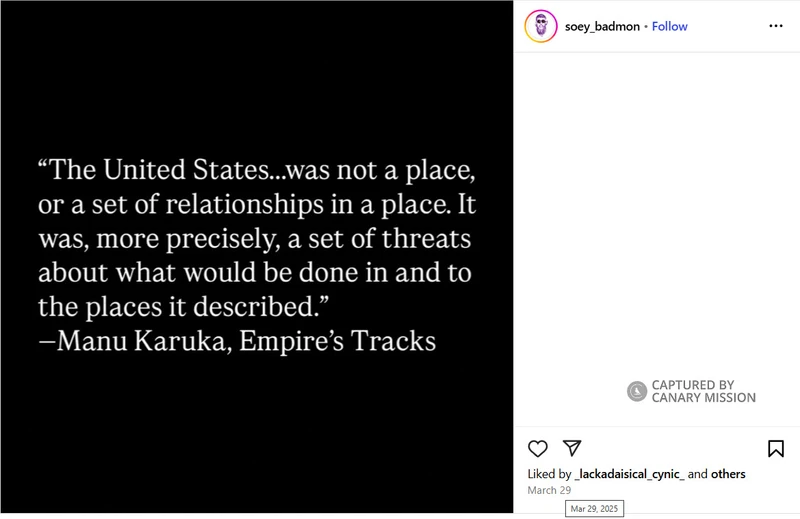Click the Canary Mission crescent logo
800x519 pixels.
click(x=637, y=391)
